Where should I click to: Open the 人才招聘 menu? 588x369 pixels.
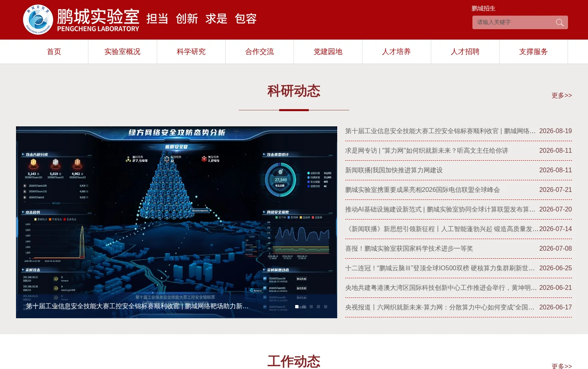[x=465, y=52]
